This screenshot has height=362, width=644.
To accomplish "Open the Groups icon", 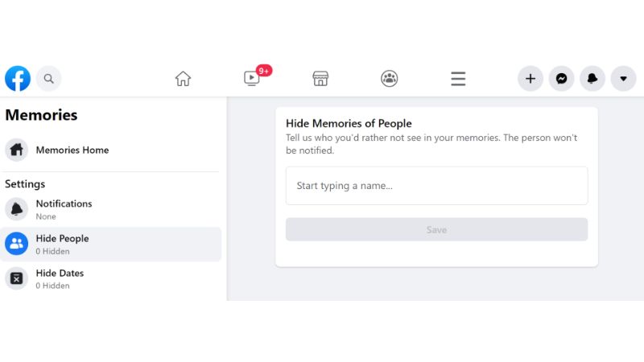I will [390, 78].
